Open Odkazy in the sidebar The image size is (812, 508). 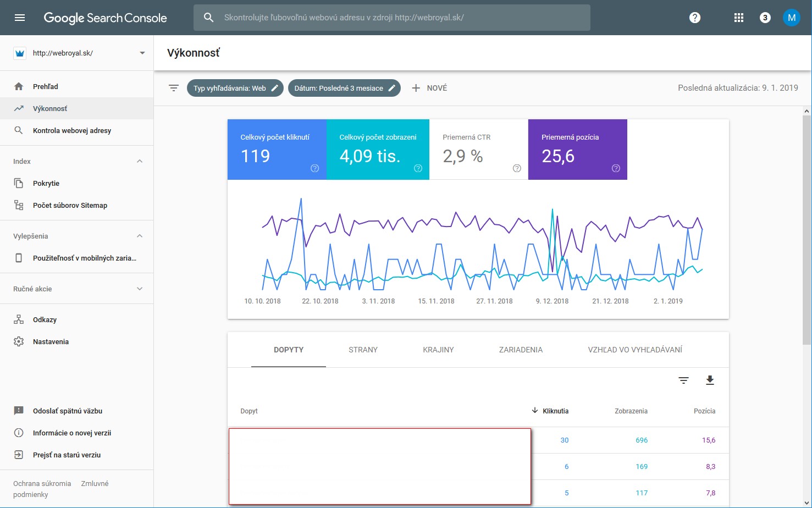point(45,319)
